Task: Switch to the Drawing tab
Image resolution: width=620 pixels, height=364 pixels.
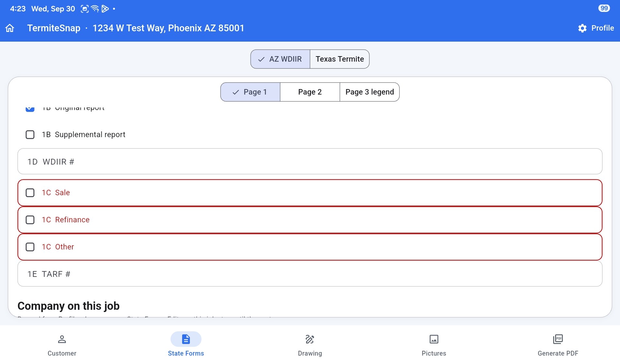Action: tap(310, 345)
